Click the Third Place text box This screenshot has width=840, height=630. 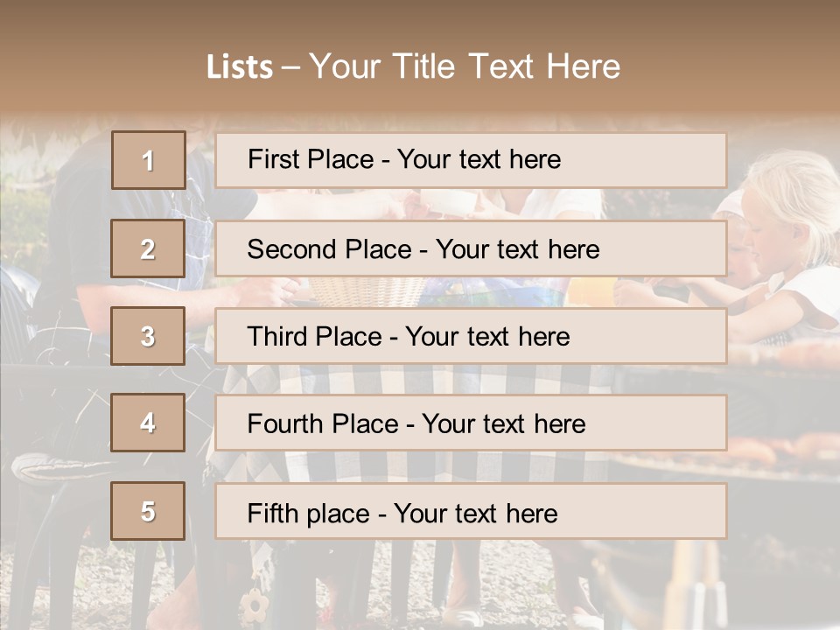click(471, 336)
